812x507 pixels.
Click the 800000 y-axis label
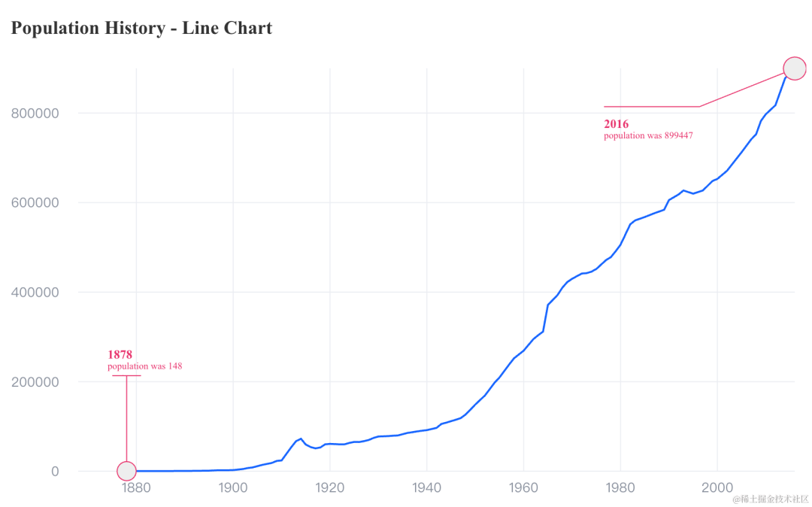pyautogui.click(x=35, y=114)
